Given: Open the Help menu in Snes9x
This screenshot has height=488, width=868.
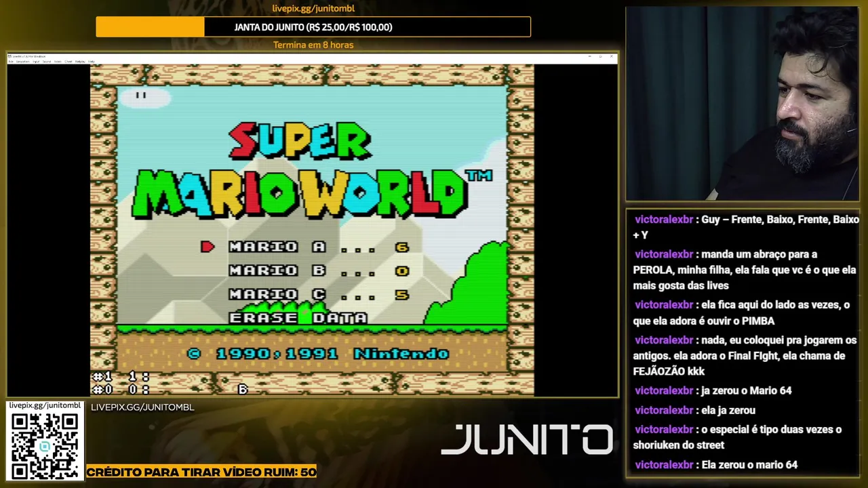Looking at the screenshot, I should (x=91, y=62).
